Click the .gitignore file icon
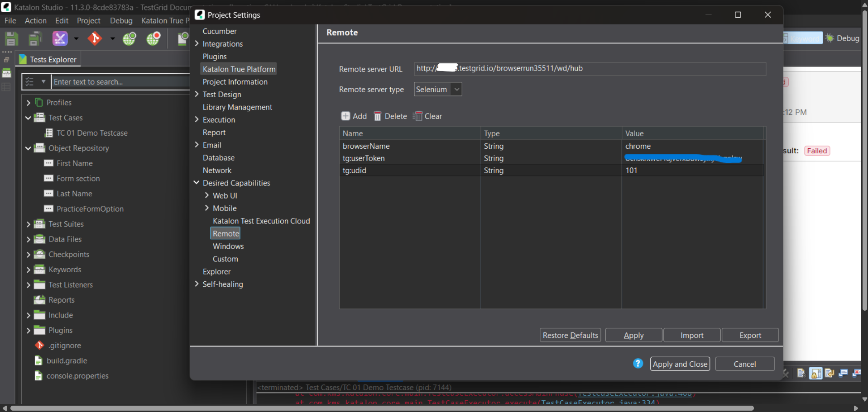Screen dimensions: 868x412 (x=39, y=346)
